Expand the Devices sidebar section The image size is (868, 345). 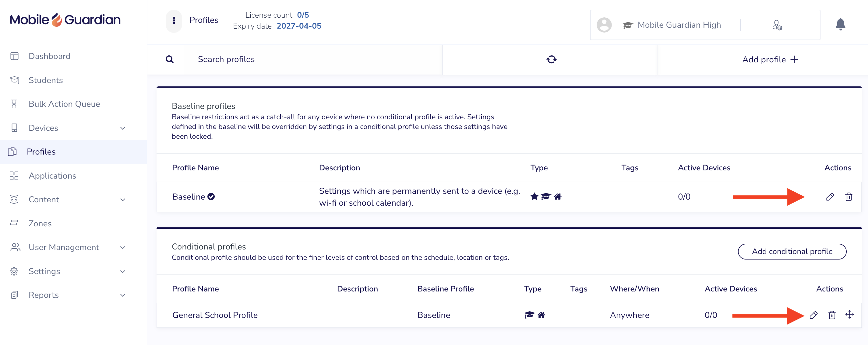click(123, 128)
